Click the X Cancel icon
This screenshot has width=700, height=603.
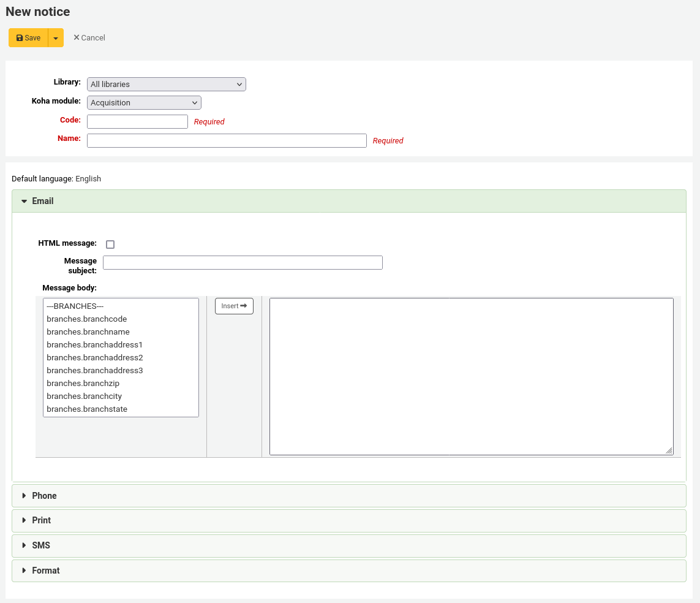(x=77, y=37)
